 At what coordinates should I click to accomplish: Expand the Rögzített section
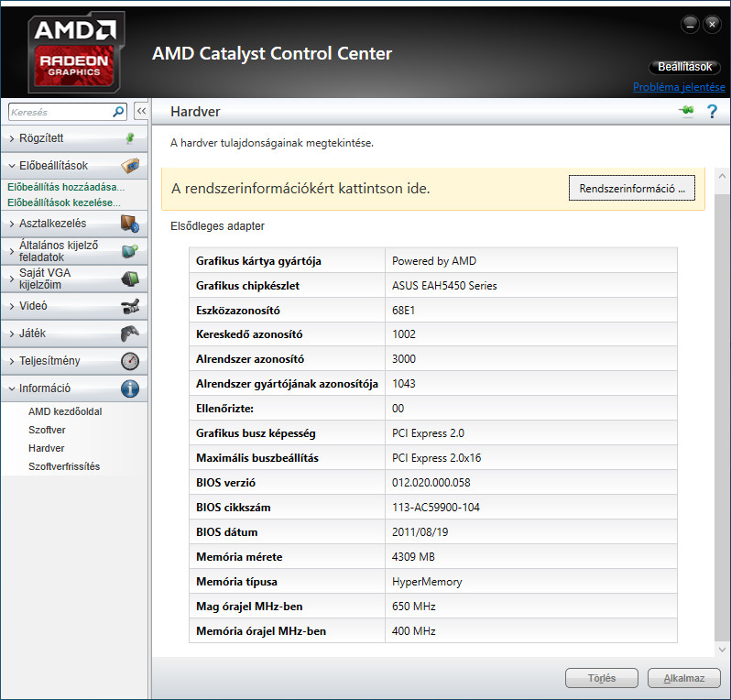pos(74,138)
